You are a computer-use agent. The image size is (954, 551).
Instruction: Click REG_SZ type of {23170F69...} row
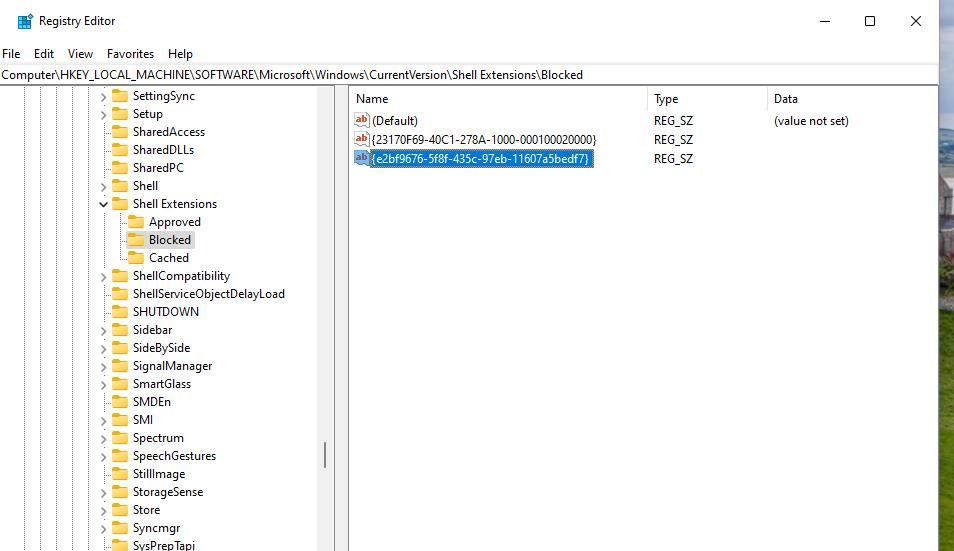point(674,139)
